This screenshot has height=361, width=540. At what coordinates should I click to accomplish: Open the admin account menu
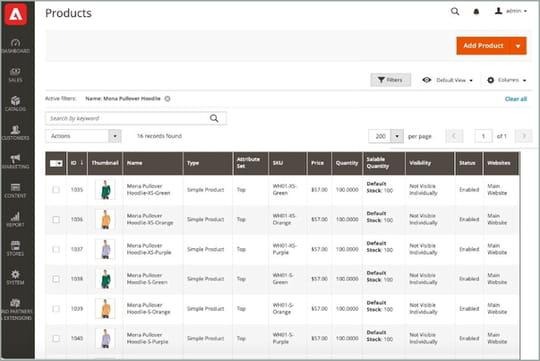tap(511, 11)
